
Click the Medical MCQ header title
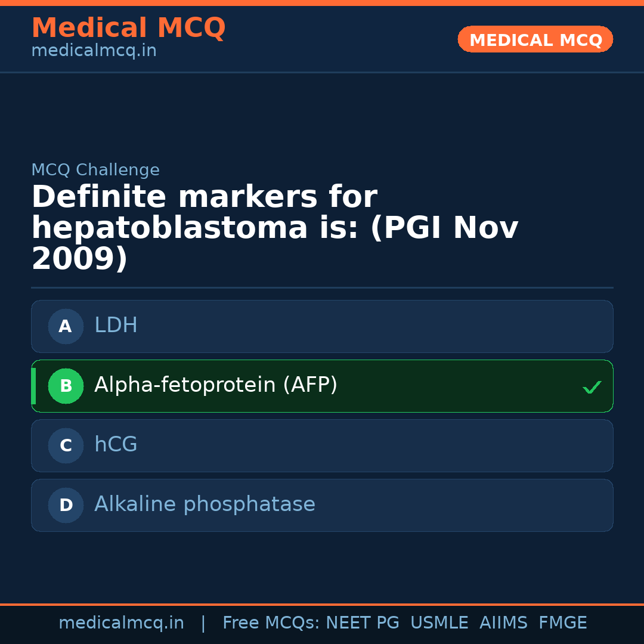tap(128, 28)
